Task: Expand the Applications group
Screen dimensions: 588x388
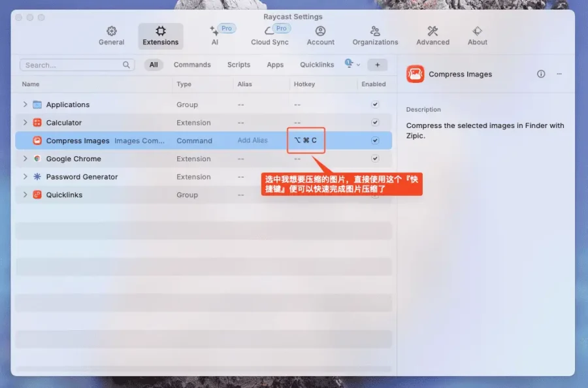Action: 25,105
